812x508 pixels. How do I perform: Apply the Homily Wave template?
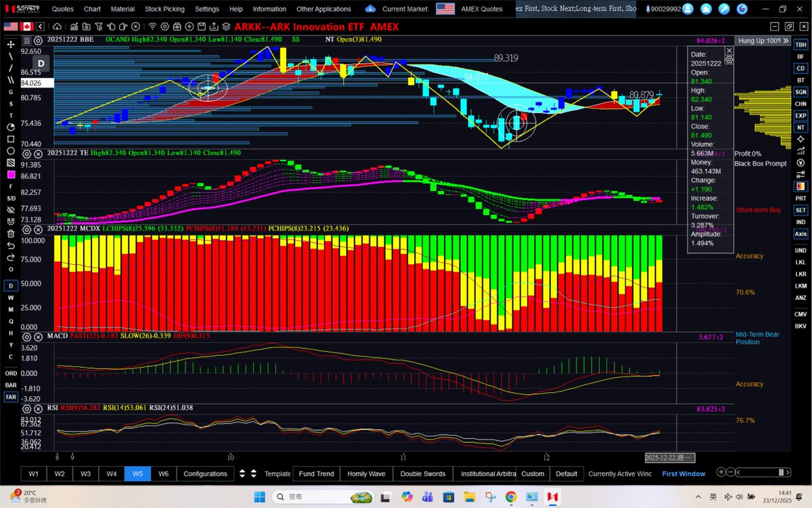(366, 473)
